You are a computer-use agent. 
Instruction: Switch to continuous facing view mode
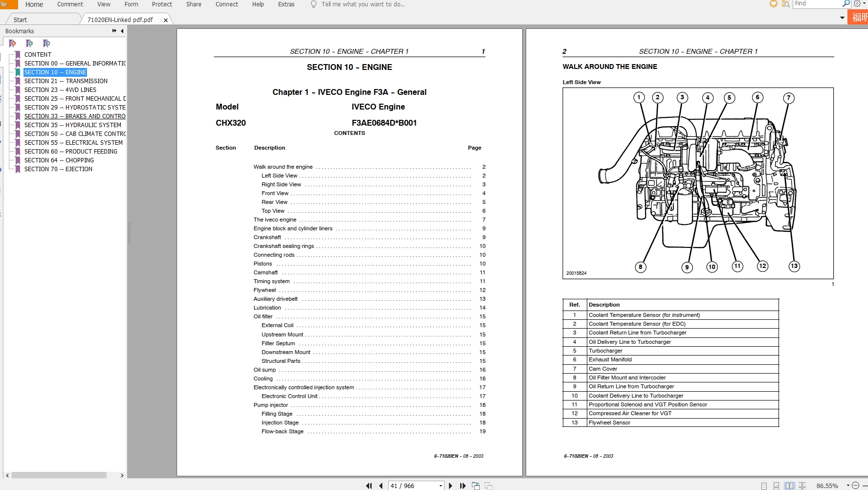click(802, 486)
